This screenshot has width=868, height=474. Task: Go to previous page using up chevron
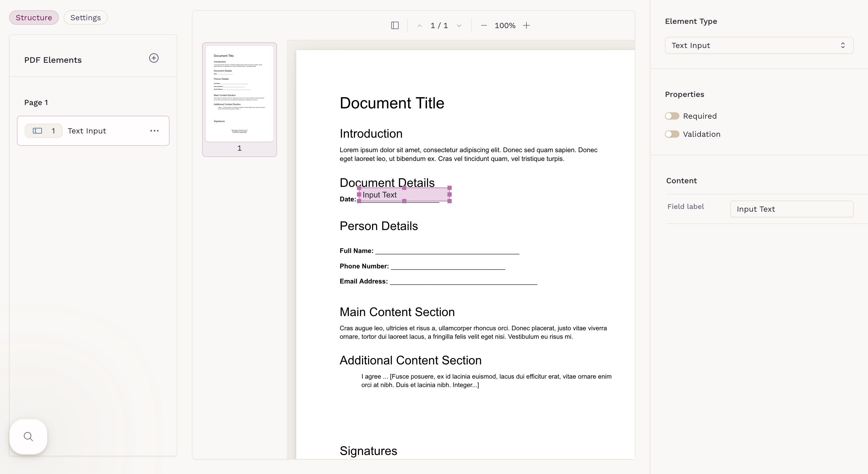(419, 26)
